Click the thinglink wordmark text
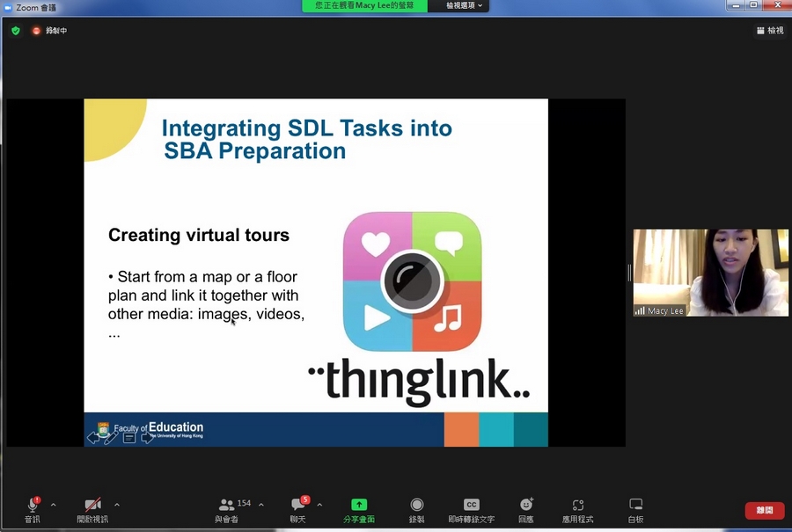 point(419,382)
